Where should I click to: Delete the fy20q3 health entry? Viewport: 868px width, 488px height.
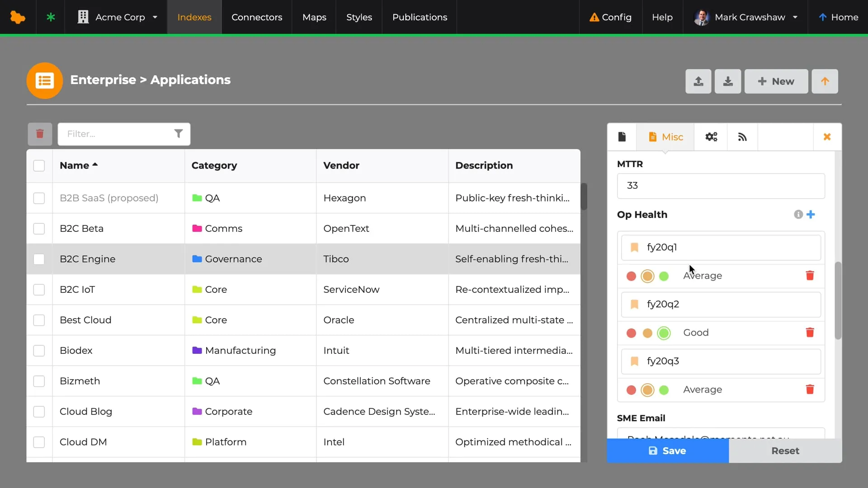tap(810, 389)
